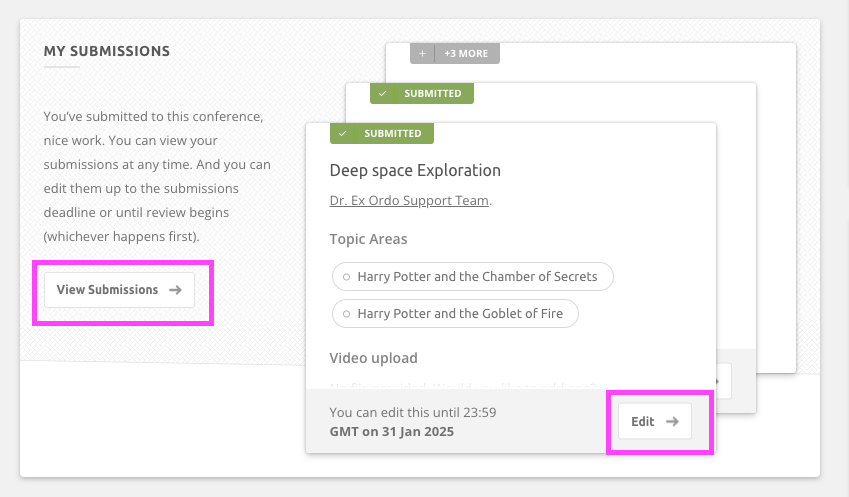Select the Goblet of Fire topic chip
The width and height of the screenshot is (849, 497).
(455, 313)
